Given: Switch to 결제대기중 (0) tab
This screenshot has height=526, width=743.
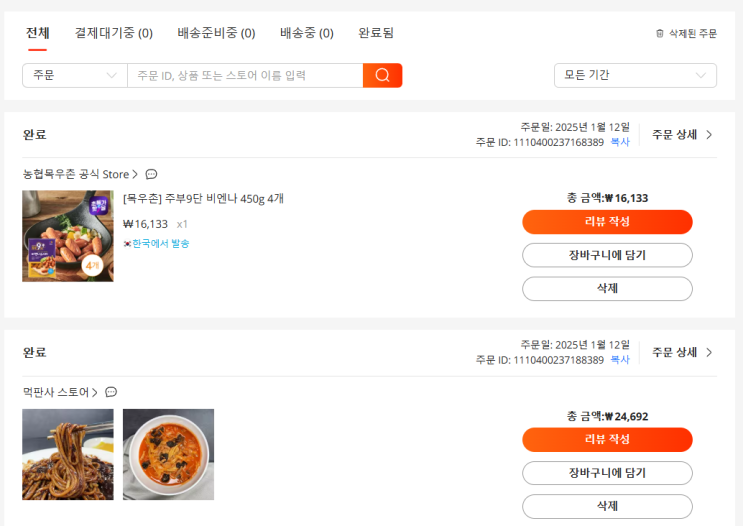Looking at the screenshot, I should (x=114, y=33).
